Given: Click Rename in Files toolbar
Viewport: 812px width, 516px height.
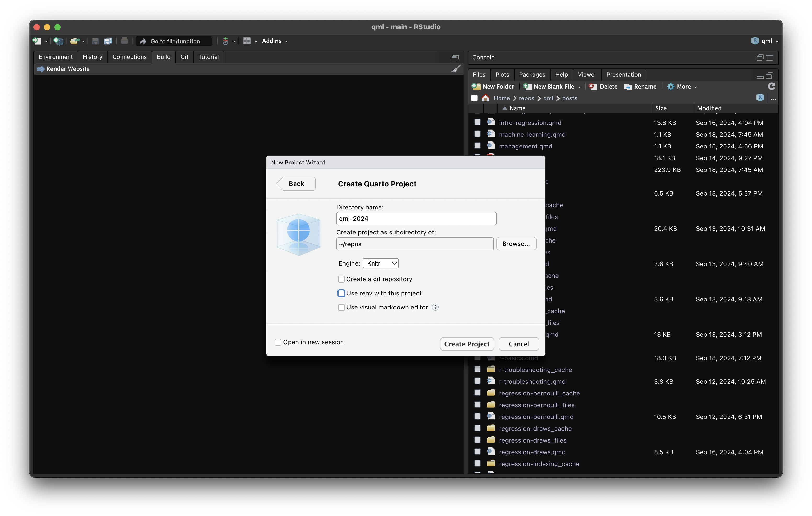Looking at the screenshot, I should (640, 87).
